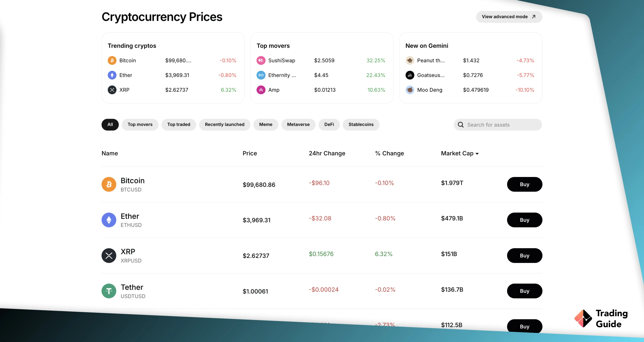The height and width of the screenshot is (342, 644).
Task: Focus the Search for assets field
Action: click(498, 125)
